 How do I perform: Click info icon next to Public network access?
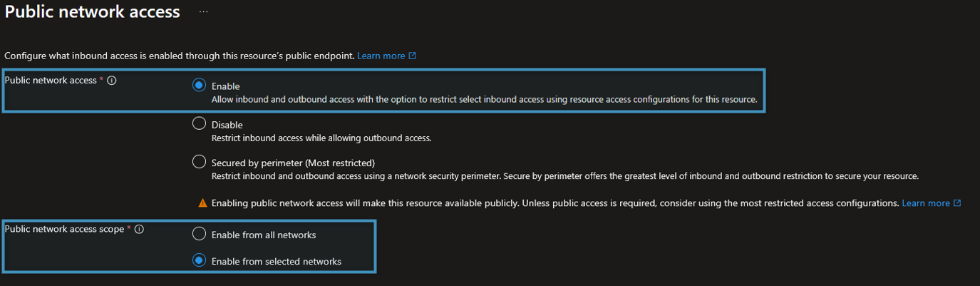click(111, 81)
